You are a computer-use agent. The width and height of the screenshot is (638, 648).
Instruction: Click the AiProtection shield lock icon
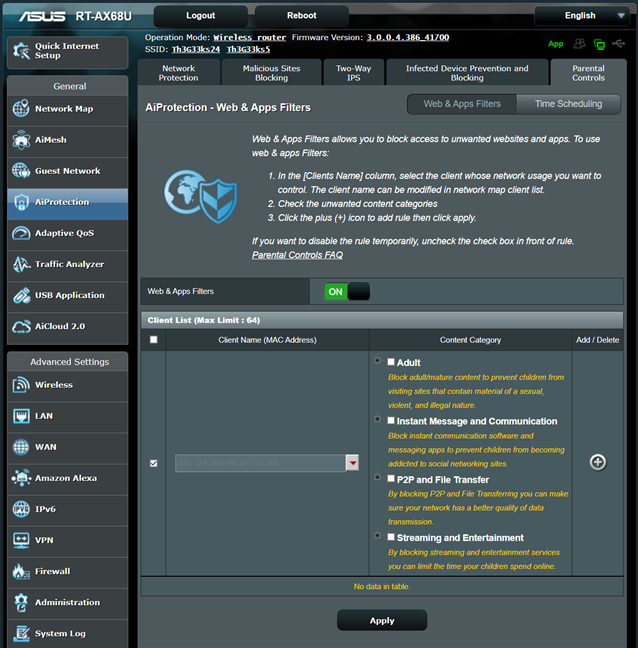[x=21, y=202]
